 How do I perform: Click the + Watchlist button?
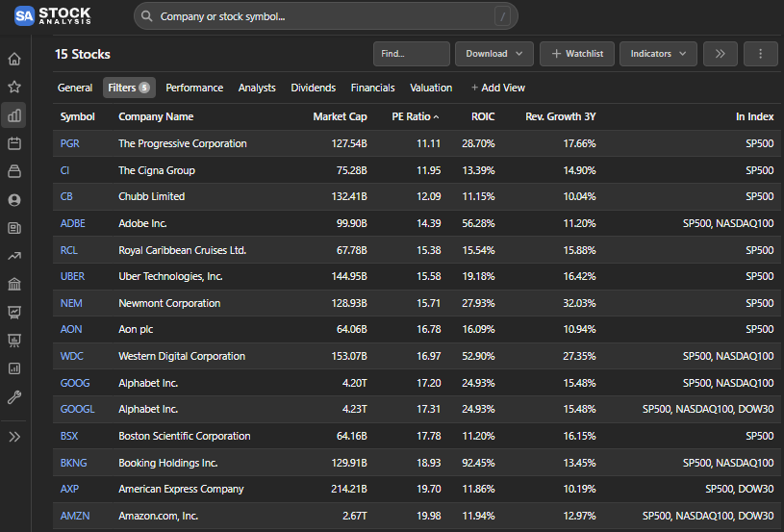click(577, 54)
